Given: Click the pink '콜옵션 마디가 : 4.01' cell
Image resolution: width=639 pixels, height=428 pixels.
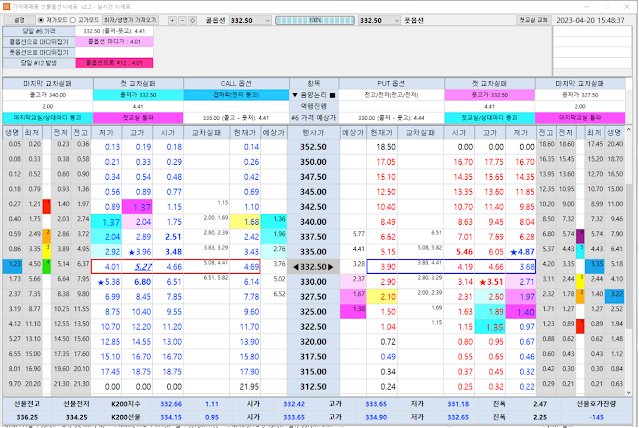Looking at the screenshot, I should point(115,42).
